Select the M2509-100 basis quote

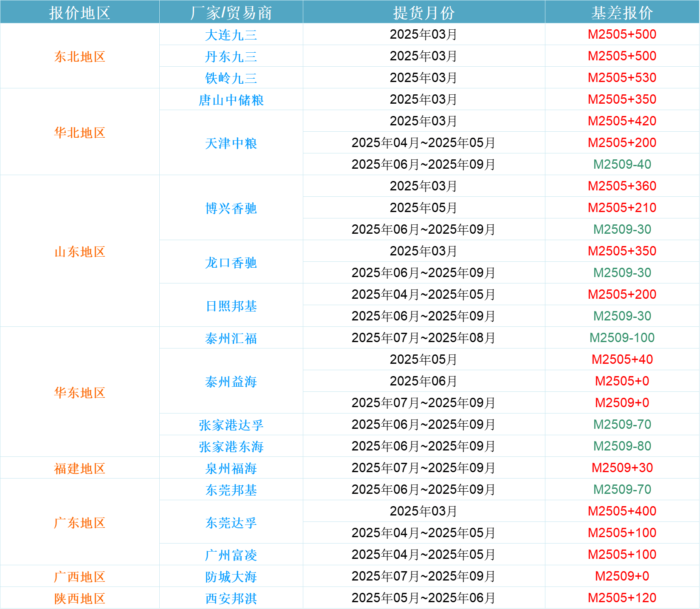[x=622, y=338]
